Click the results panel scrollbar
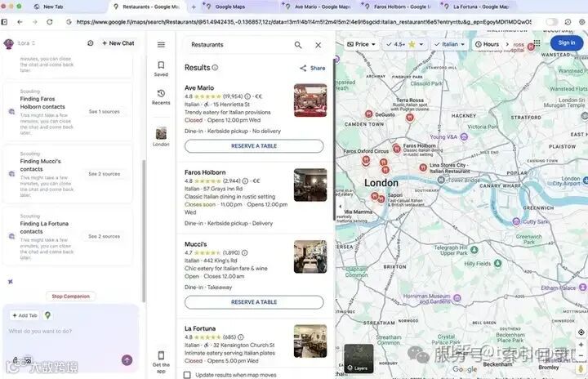This screenshot has width=588, height=379. (334, 140)
